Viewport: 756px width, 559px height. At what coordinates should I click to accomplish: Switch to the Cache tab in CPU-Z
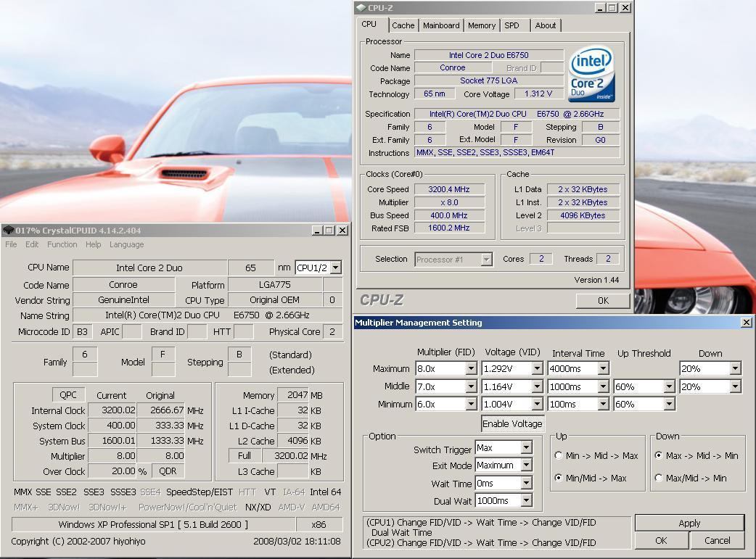[x=403, y=25]
